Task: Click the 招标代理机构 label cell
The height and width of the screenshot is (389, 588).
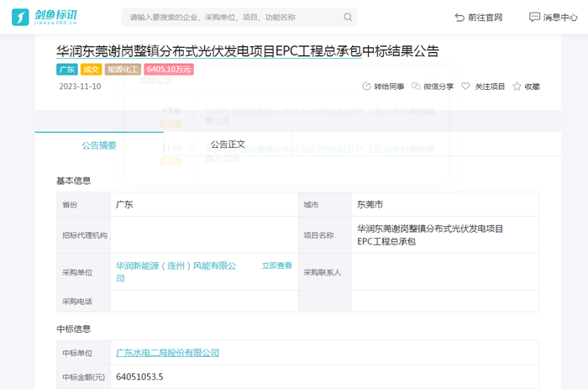Action: coord(84,235)
